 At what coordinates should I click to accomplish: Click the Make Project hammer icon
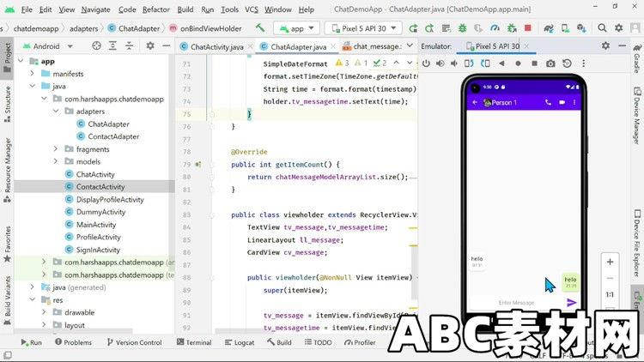click(x=260, y=28)
